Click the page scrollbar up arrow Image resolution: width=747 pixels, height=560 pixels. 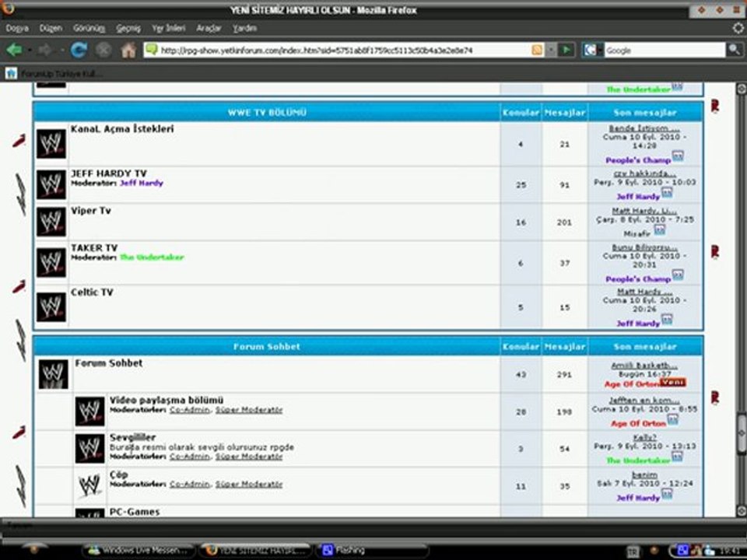click(742, 89)
